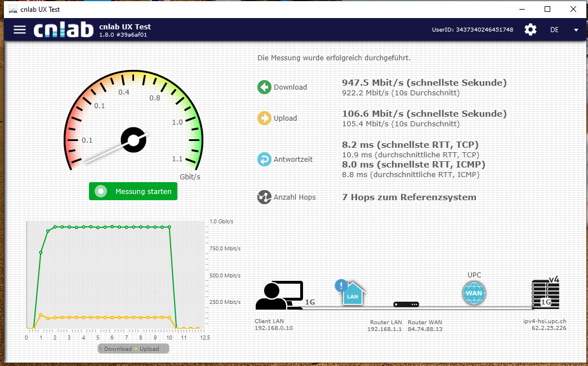Click the blue Antwortzeit icon
Viewport: 588px width, 366px height.
264,160
